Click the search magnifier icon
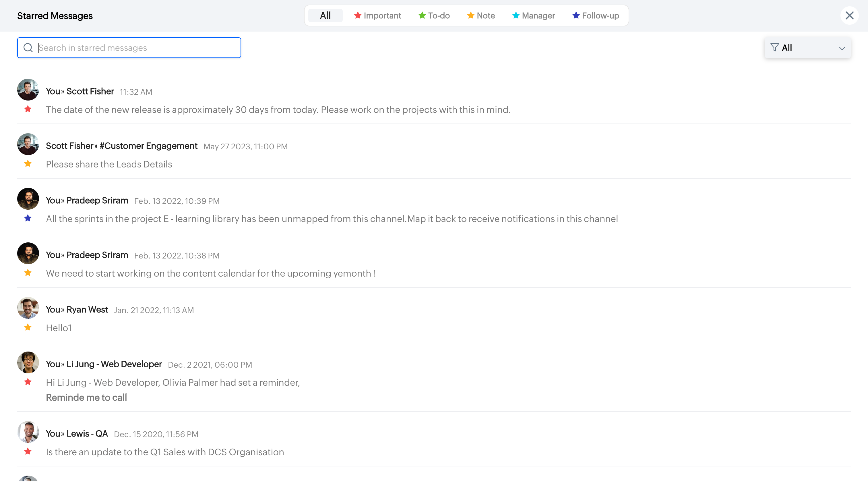Image resolution: width=868 pixels, height=494 pixels. (28, 48)
